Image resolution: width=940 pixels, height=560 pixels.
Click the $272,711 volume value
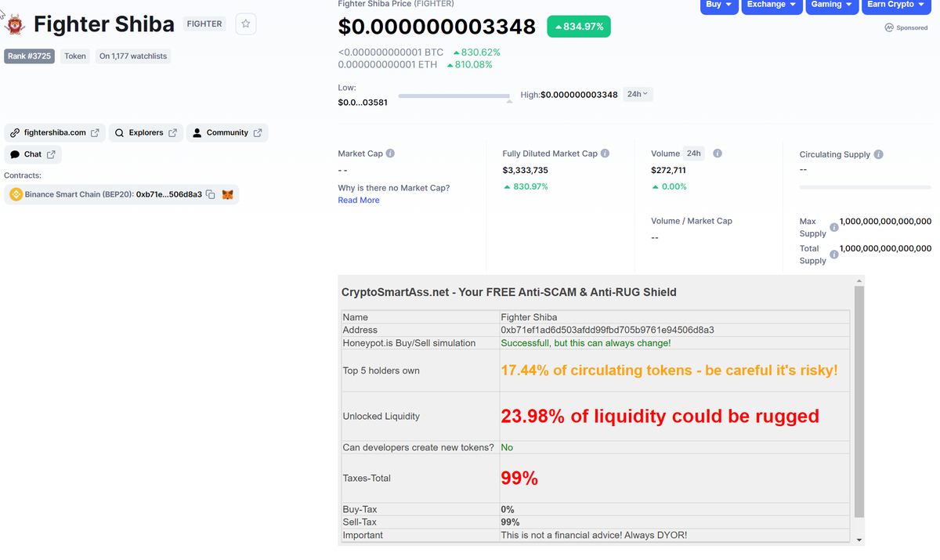click(668, 170)
